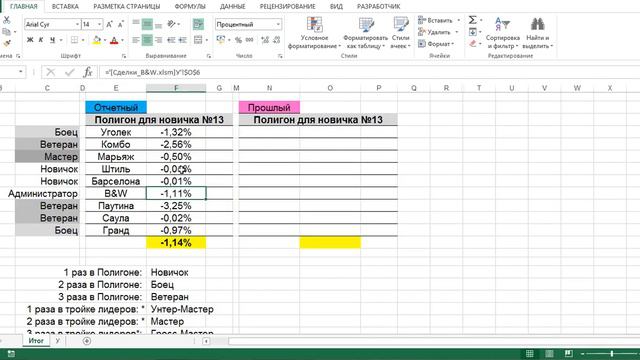Viewport: 640px width, 360px height.
Task: Click the zoom slider handle in status bar
Action: (x=612, y=353)
